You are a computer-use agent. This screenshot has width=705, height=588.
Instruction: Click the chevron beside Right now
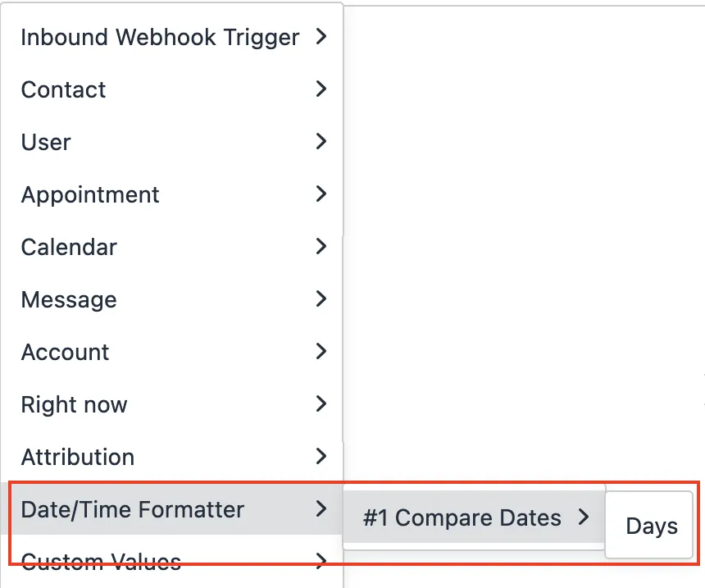coord(321,404)
